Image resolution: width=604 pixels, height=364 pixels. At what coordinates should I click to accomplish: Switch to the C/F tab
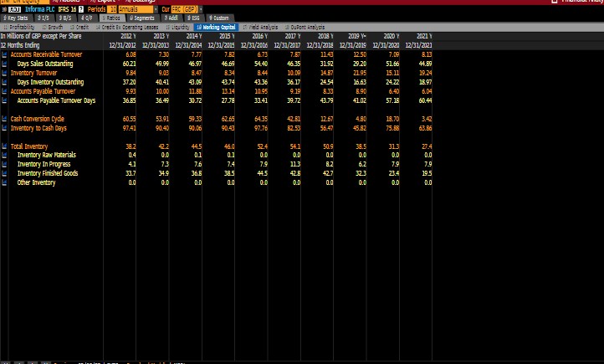coord(87,18)
